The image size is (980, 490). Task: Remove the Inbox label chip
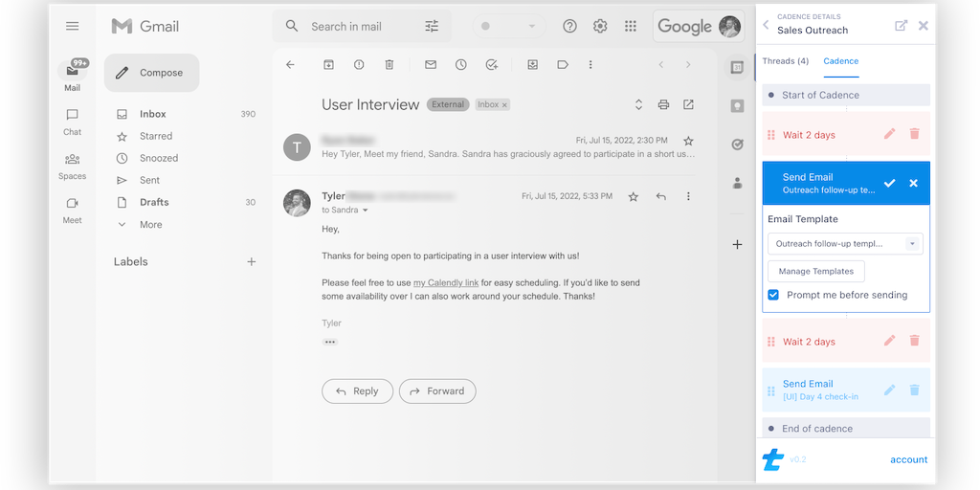pyautogui.click(x=504, y=105)
